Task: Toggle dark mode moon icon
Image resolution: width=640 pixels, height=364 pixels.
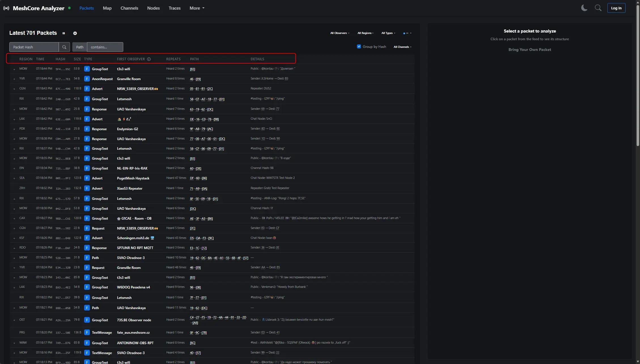Action: pos(584,8)
